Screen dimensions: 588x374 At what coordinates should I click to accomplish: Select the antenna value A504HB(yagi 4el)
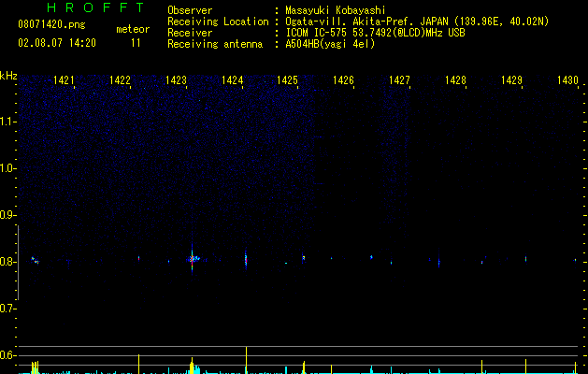(x=330, y=44)
